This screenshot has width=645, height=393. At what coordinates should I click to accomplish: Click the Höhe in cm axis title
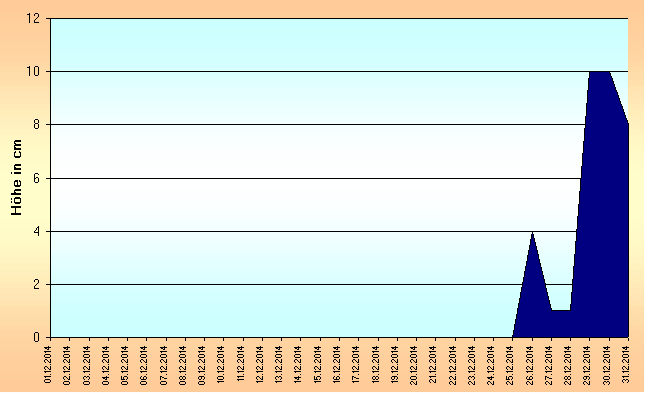(x=16, y=177)
